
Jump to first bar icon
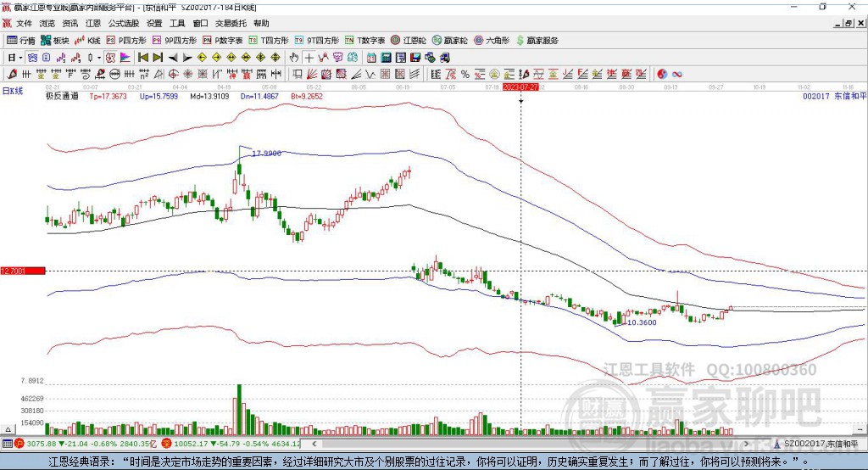pos(142,58)
